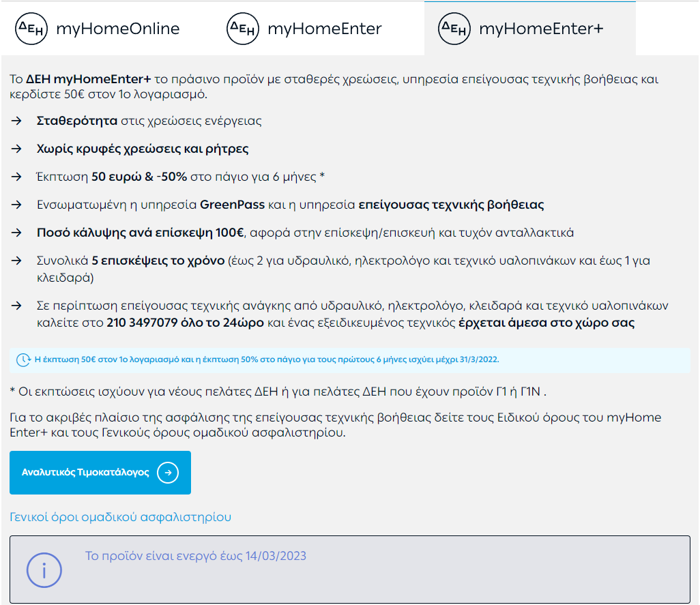This screenshot has height=605, width=700.
Task: Click the footnote about νέους πελάτες ΔΕΗ
Action: pyautogui.click(x=278, y=392)
